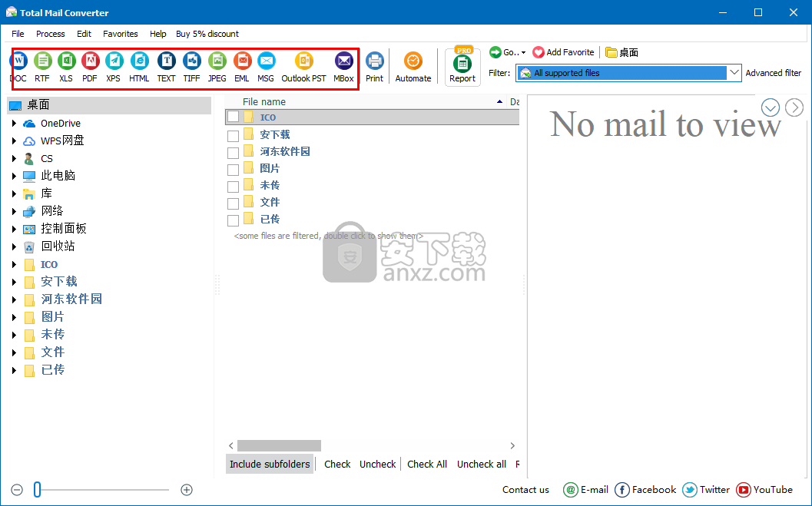
Task: Toggle Include subfolders option
Action: click(x=270, y=464)
